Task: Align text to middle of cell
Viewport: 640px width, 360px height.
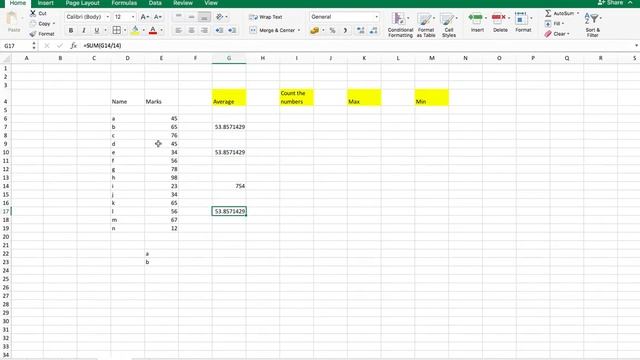Action: (191, 17)
